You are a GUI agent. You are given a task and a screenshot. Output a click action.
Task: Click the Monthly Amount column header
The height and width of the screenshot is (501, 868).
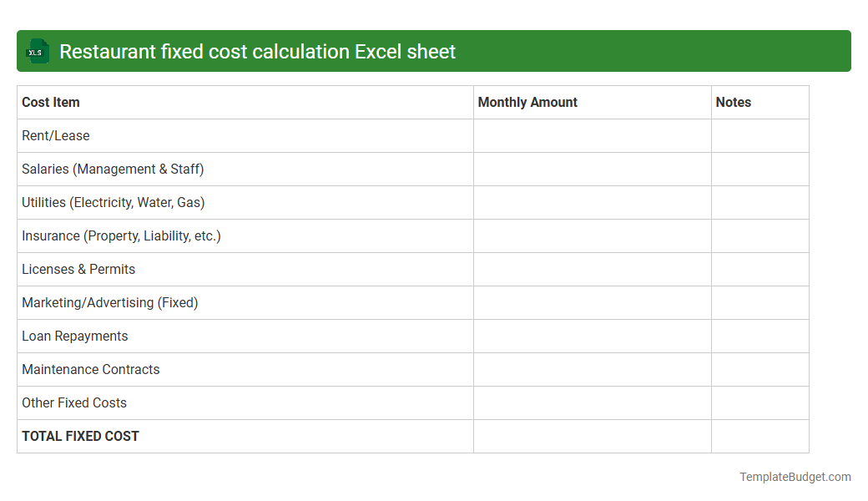tap(527, 102)
